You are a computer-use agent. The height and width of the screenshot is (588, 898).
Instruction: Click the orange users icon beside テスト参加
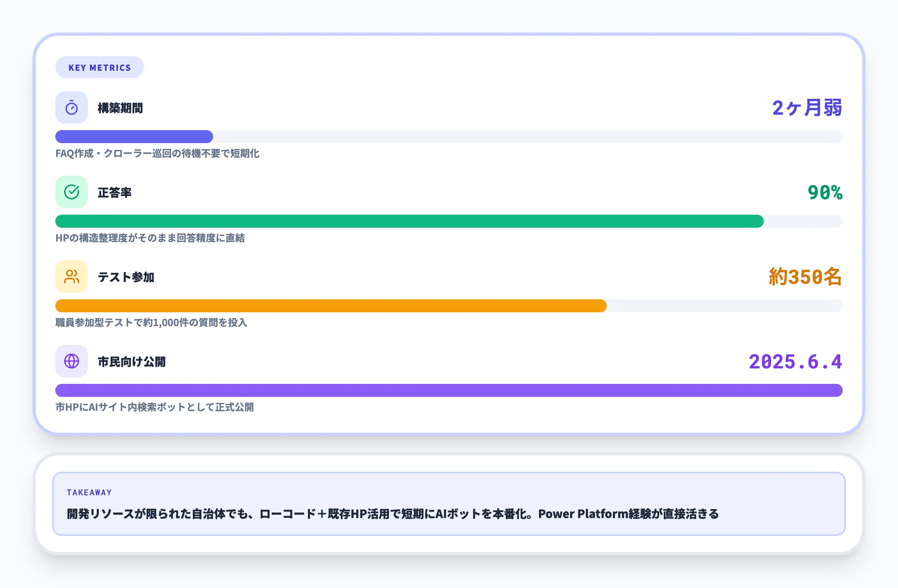tap(72, 277)
